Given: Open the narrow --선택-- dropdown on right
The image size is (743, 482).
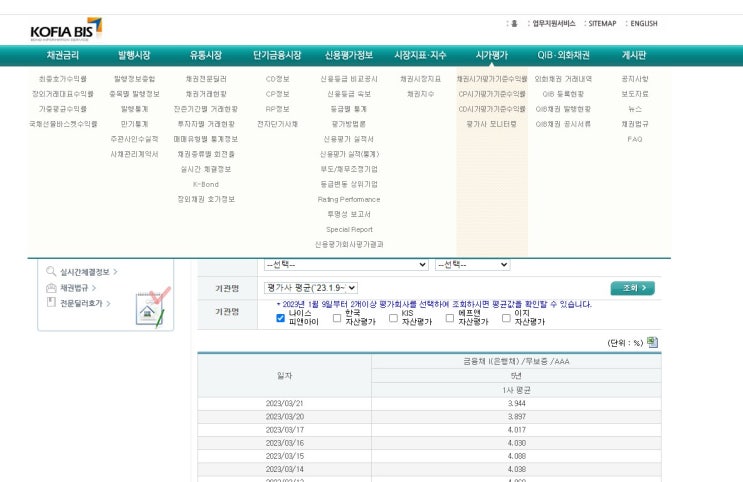Looking at the screenshot, I should point(472,264).
